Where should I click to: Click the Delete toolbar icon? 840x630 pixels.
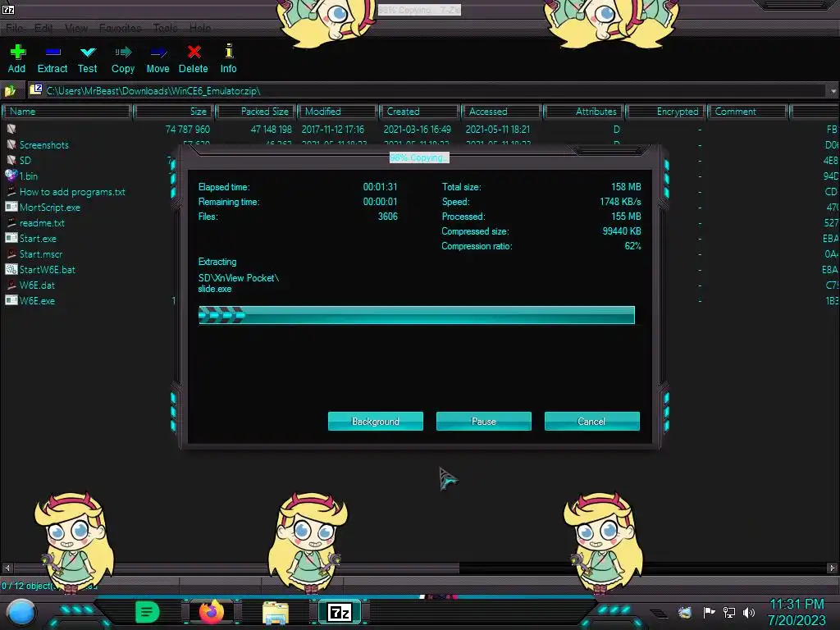pyautogui.click(x=194, y=52)
